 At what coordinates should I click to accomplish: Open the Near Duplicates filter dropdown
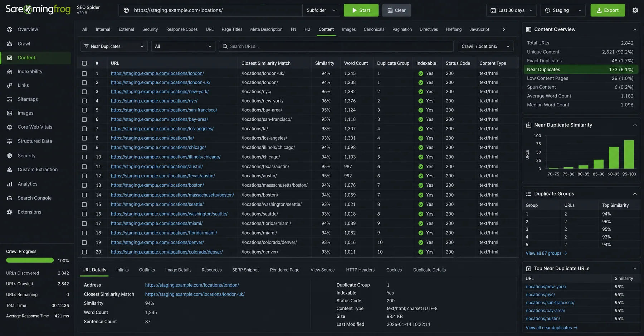[114, 46]
